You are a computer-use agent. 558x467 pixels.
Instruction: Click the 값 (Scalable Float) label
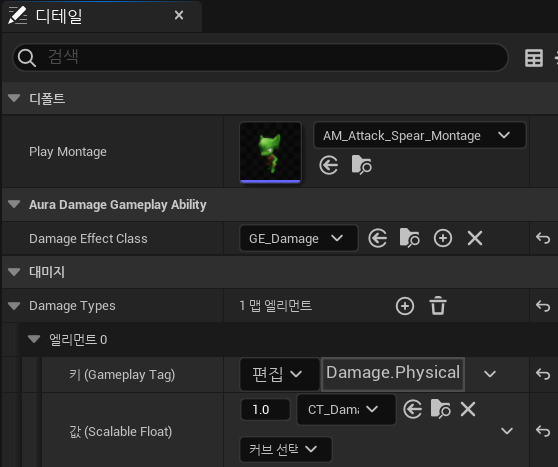click(121, 431)
